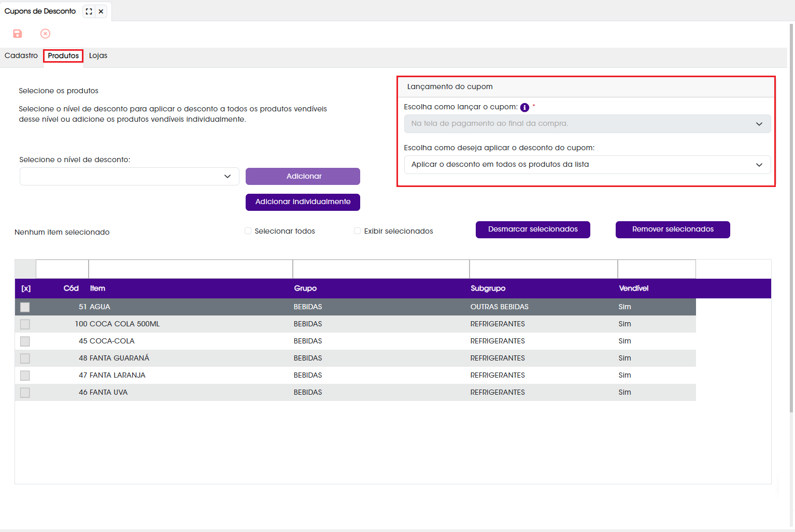Click the fullscreen icon on the Cupons tab
The width and height of the screenshot is (795, 532).
click(89, 11)
